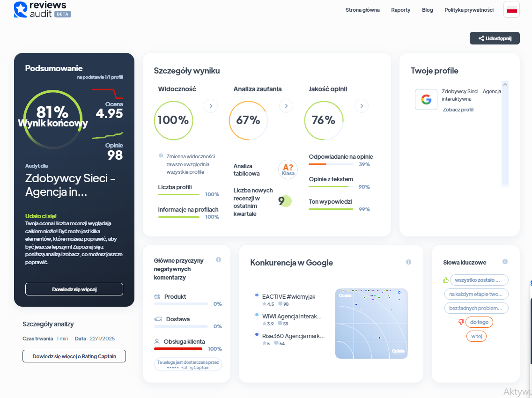Expand Widoczność details with chevron
Image resolution: width=532 pixels, height=398 pixels.
click(211, 106)
